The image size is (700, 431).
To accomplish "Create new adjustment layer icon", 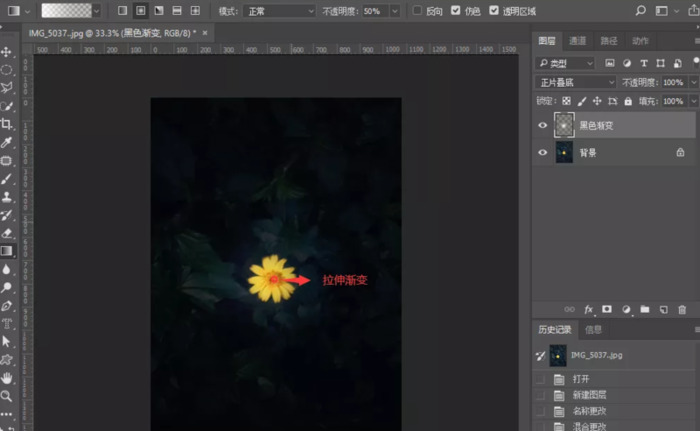I will [x=626, y=309].
